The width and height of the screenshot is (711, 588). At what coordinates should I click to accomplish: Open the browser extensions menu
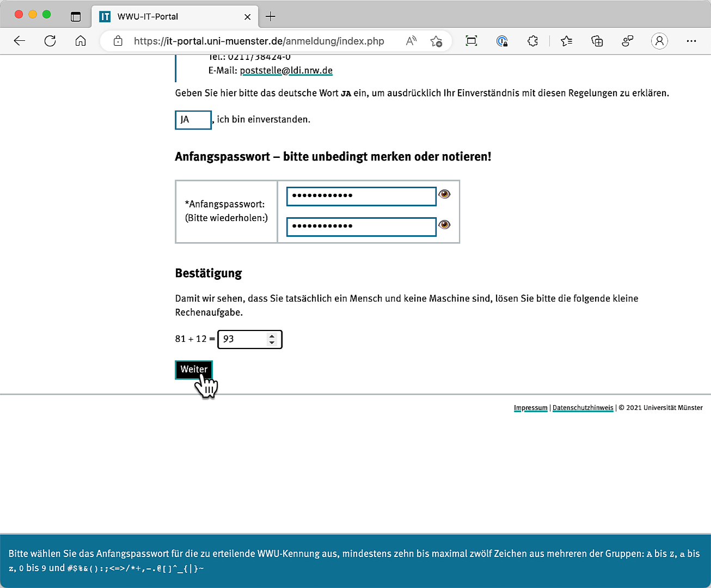532,41
